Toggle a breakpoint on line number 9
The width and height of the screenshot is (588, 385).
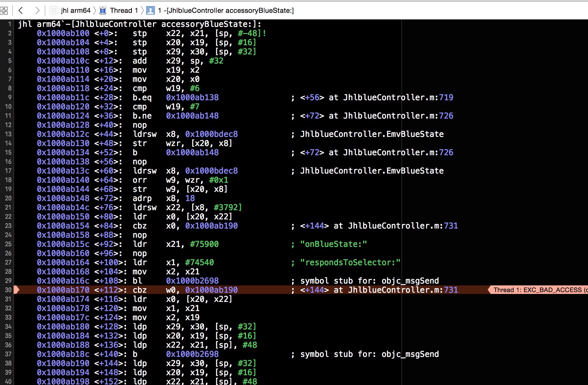pos(9,97)
